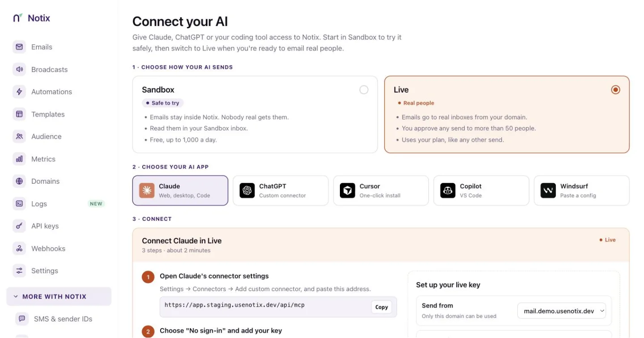The height and width of the screenshot is (338, 644).
Task: Click the API keys key icon
Action: click(19, 226)
